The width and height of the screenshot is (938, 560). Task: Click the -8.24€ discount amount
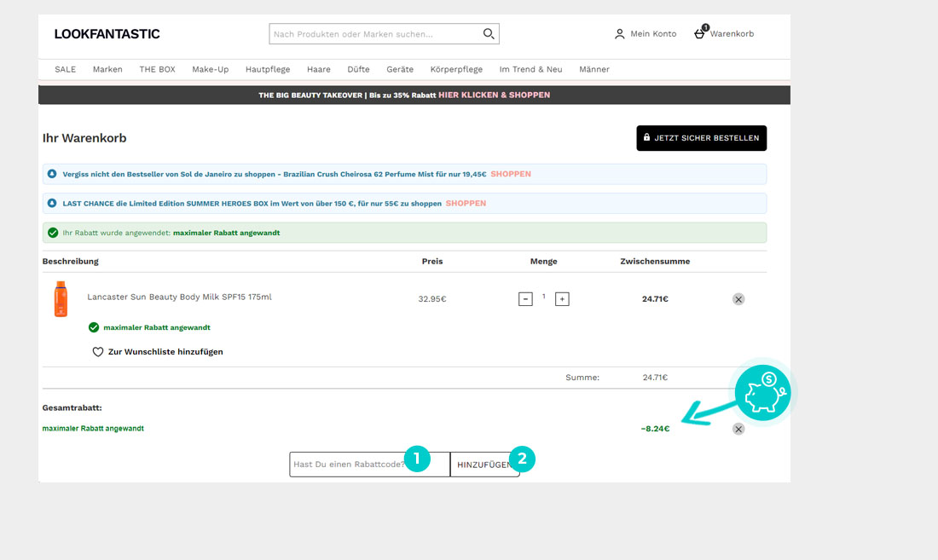[655, 429]
